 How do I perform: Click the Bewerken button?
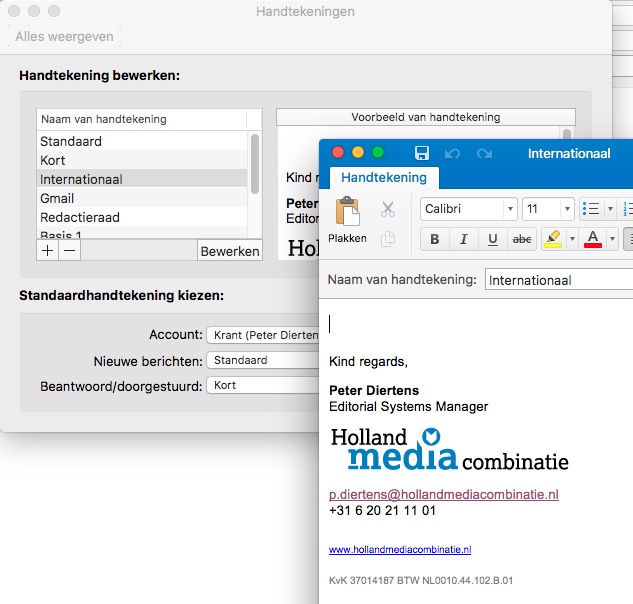(230, 251)
